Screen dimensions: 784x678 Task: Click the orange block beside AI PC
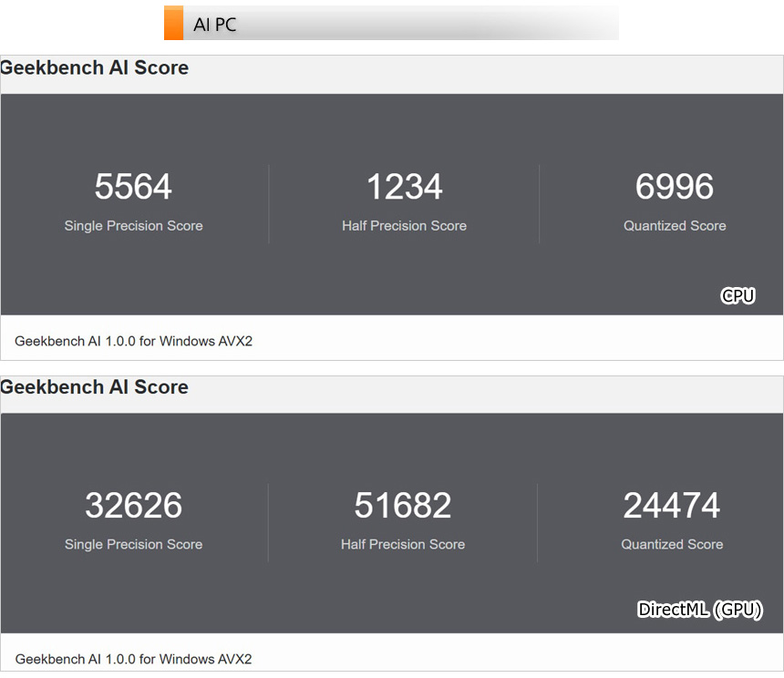coord(173,24)
